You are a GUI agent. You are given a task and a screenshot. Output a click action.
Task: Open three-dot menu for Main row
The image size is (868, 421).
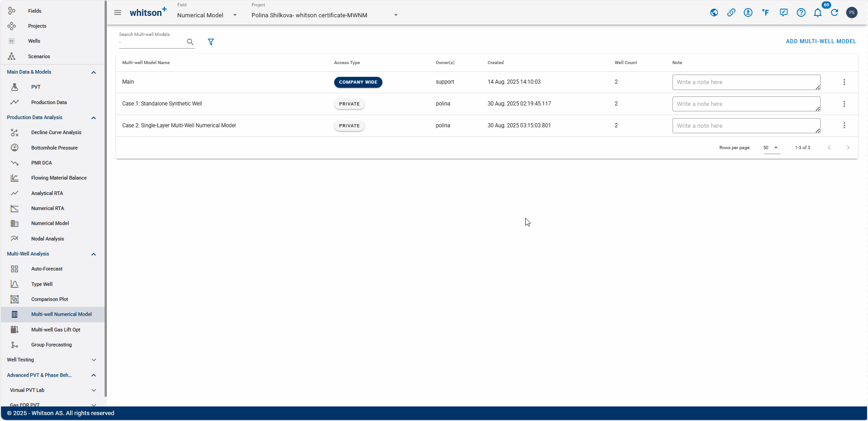[x=844, y=82]
